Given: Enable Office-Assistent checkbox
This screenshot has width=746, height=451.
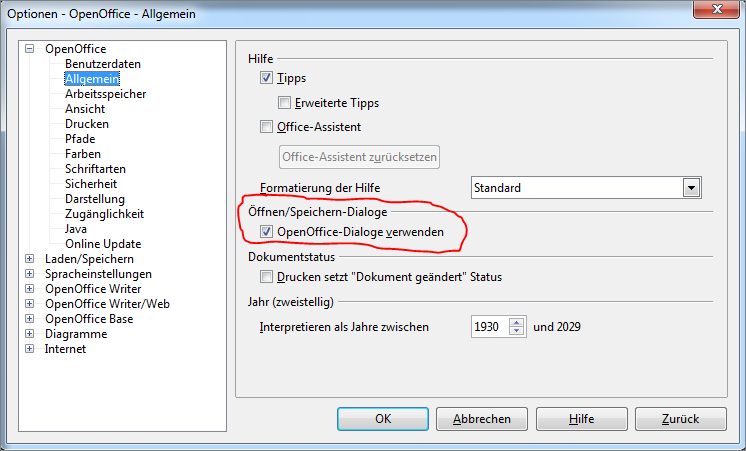Looking at the screenshot, I should pyautogui.click(x=266, y=127).
